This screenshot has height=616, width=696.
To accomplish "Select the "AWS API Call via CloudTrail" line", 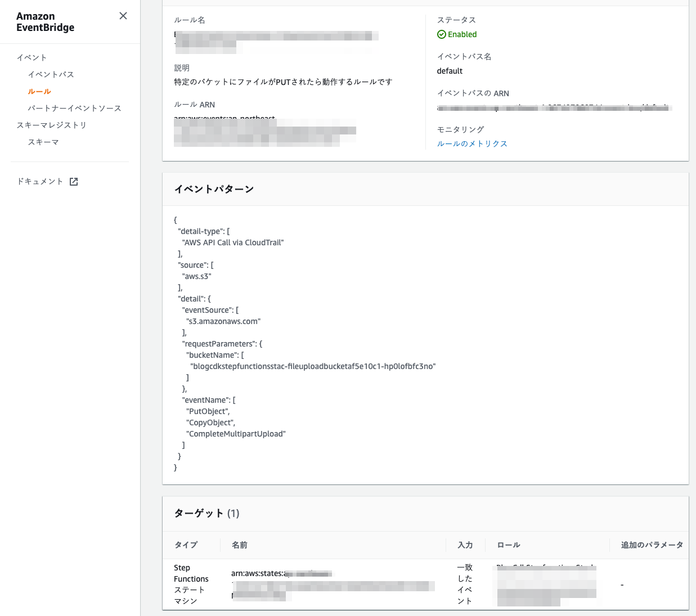I will pos(233,242).
